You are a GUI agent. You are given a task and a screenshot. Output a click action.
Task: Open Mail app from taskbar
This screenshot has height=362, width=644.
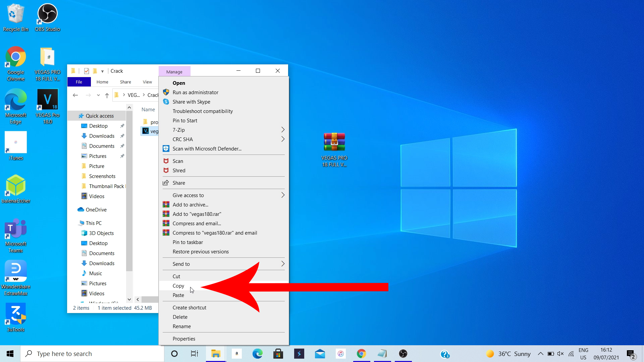click(320, 354)
